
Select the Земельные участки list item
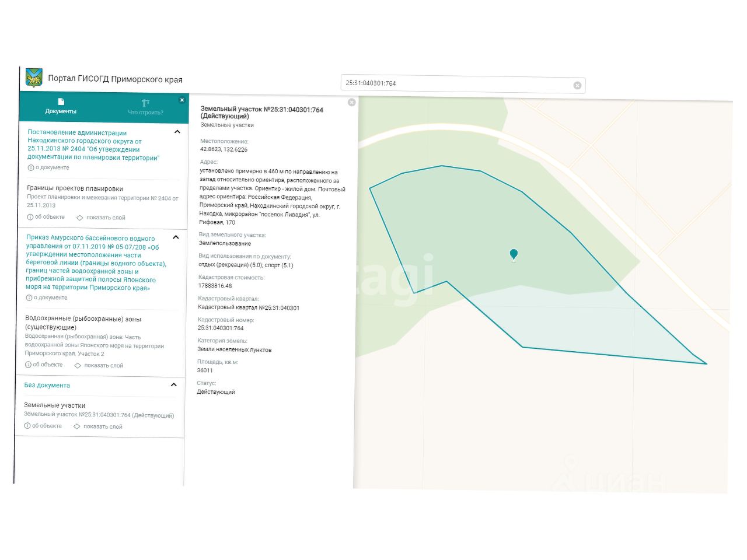[54, 405]
